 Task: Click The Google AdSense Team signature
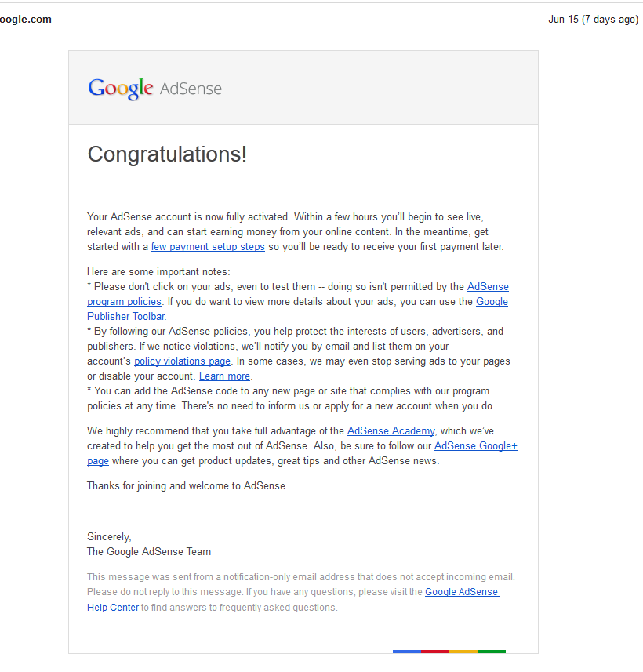(x=149, y=551)
